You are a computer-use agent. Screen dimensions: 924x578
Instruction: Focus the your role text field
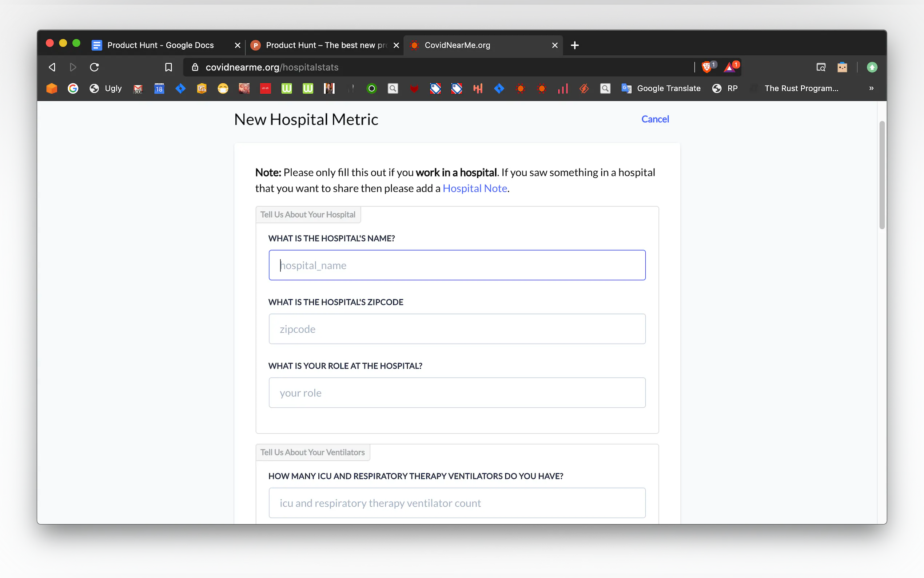457,393
